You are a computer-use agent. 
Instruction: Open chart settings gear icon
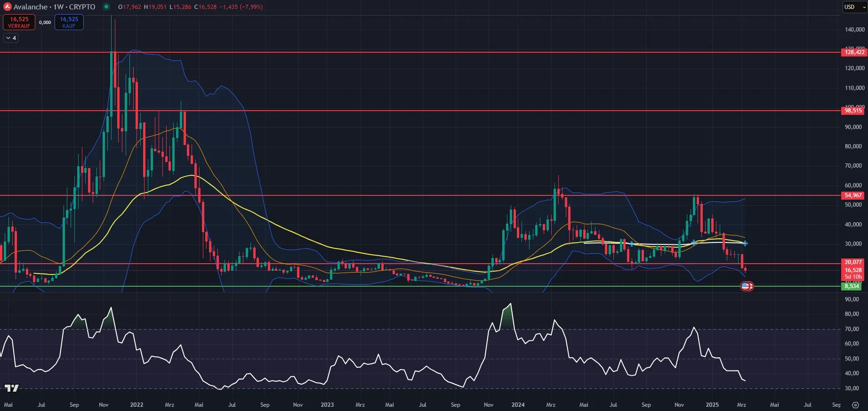point(855,405)
